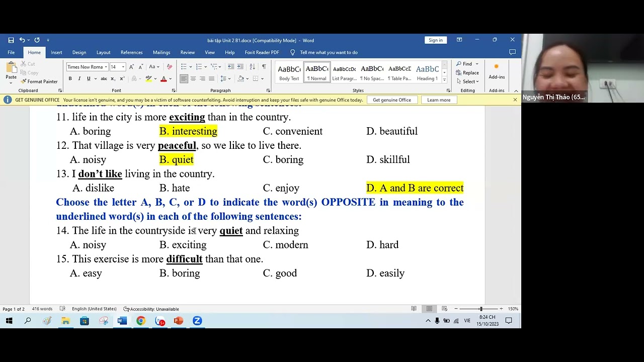The width and height of the screenshot is (644, 362).
Task: Switch to the References tab
Action: 131,52
